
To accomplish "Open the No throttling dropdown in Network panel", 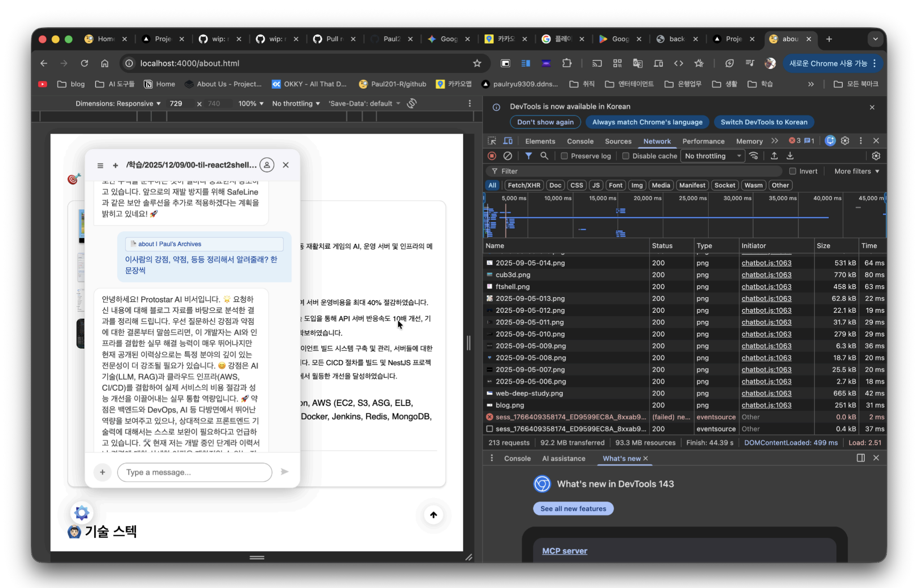I will click(712, 156).
